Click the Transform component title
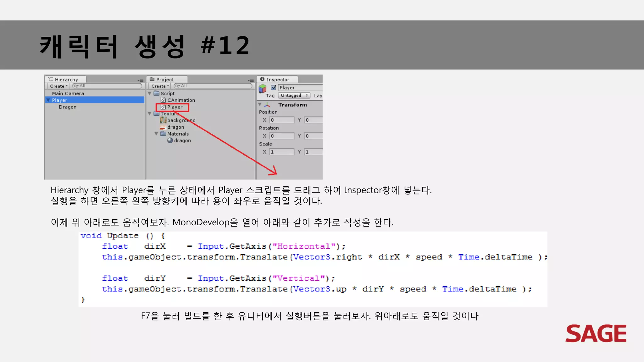The image size is (644, 362). click(x=292, y=105)
